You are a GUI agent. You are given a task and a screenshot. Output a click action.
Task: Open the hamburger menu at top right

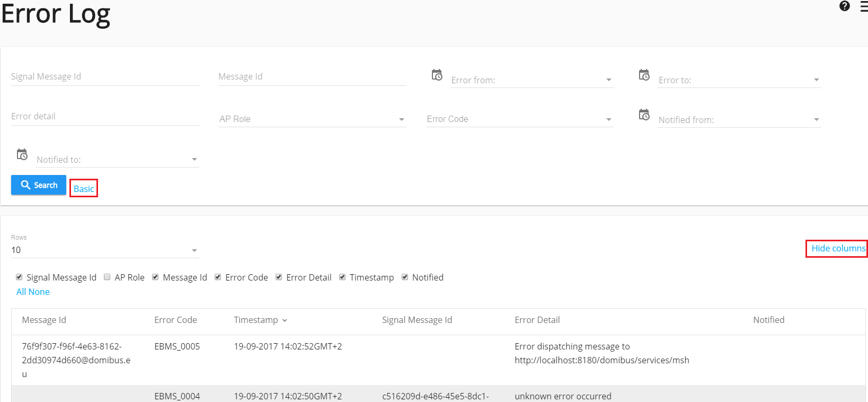864,6
